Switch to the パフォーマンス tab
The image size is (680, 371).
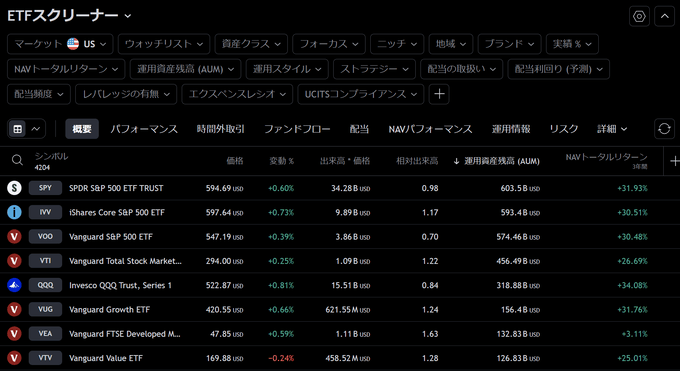[x=144, y=129]
